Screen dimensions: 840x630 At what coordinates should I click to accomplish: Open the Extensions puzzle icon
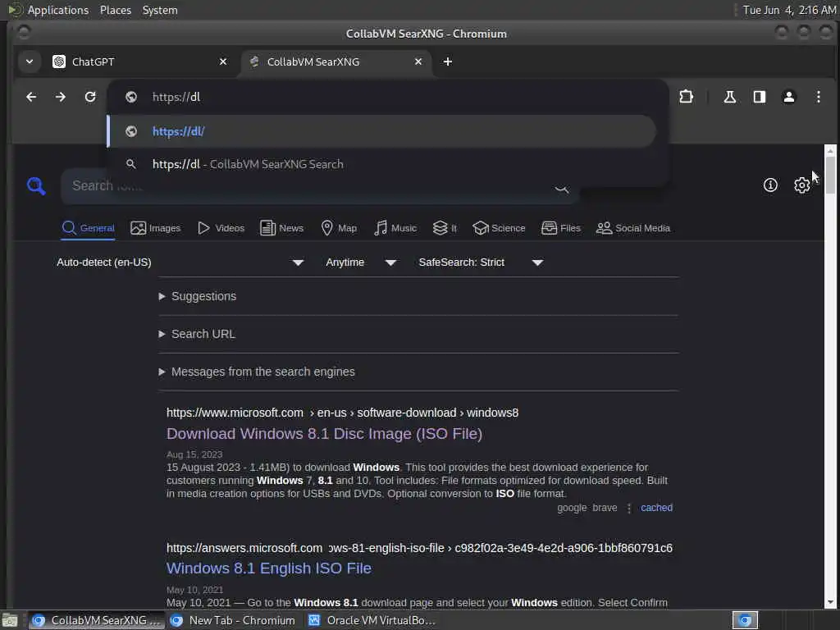(687, 97)
